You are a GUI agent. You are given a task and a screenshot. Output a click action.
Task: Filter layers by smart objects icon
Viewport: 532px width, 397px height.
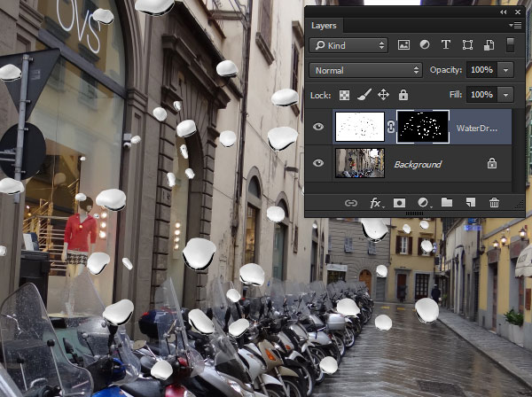point(488,45)
